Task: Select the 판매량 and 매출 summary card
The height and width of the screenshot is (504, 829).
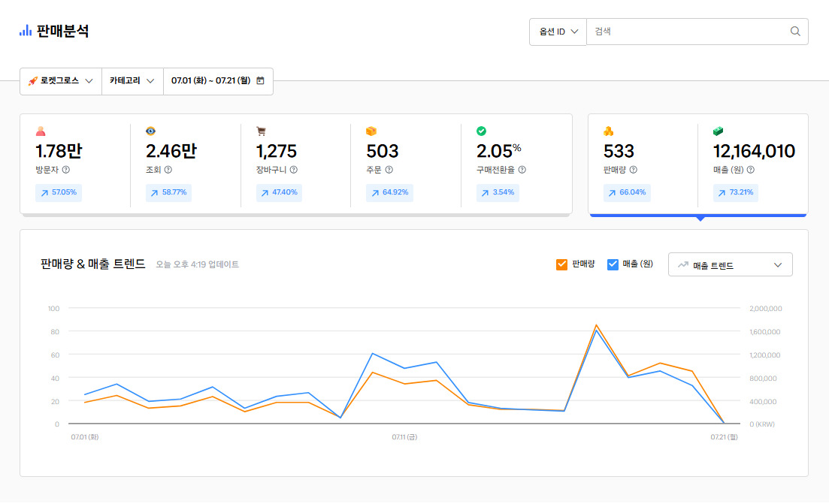Action: click(x=697, y=164)
